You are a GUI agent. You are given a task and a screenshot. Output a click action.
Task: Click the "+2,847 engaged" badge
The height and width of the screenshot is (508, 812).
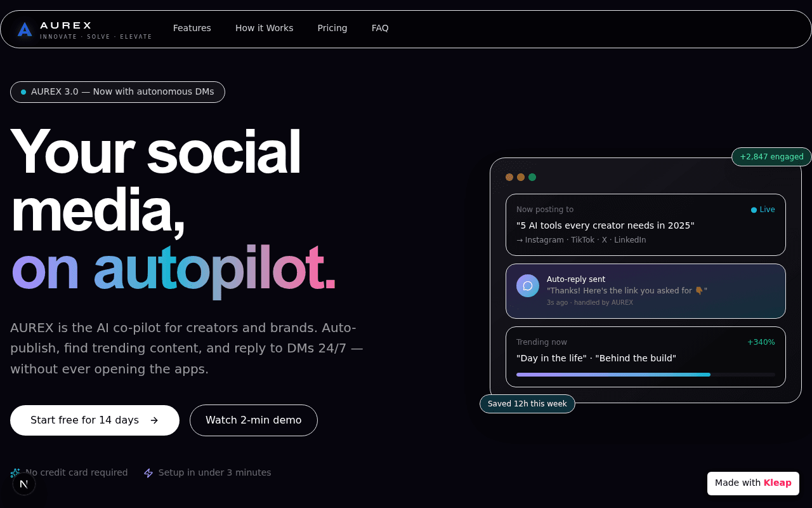(771, 157)
